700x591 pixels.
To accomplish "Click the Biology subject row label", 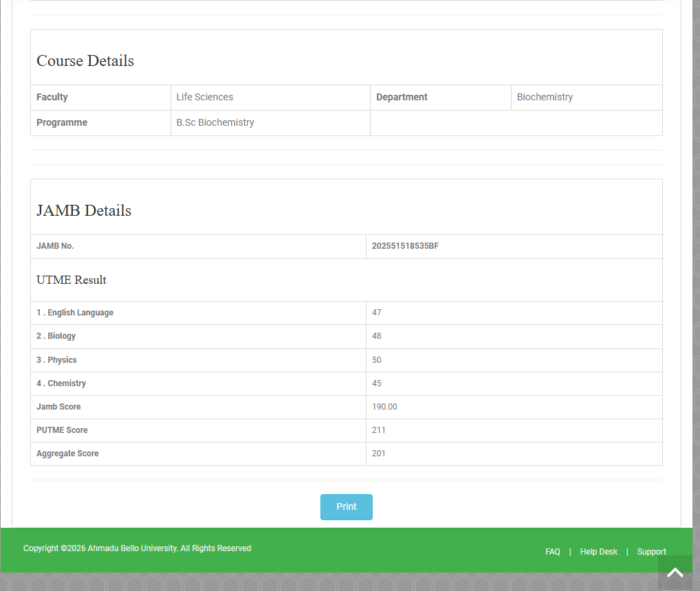I will coord(56,336).
